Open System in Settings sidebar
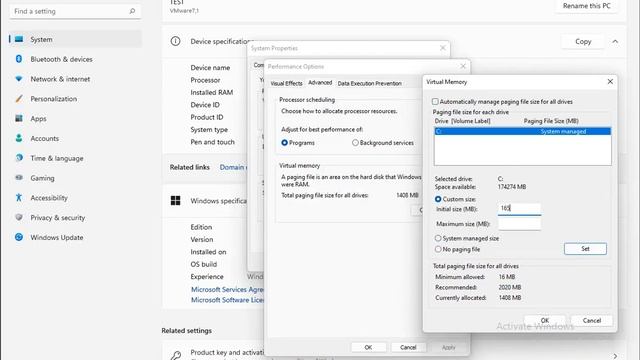 76,39
